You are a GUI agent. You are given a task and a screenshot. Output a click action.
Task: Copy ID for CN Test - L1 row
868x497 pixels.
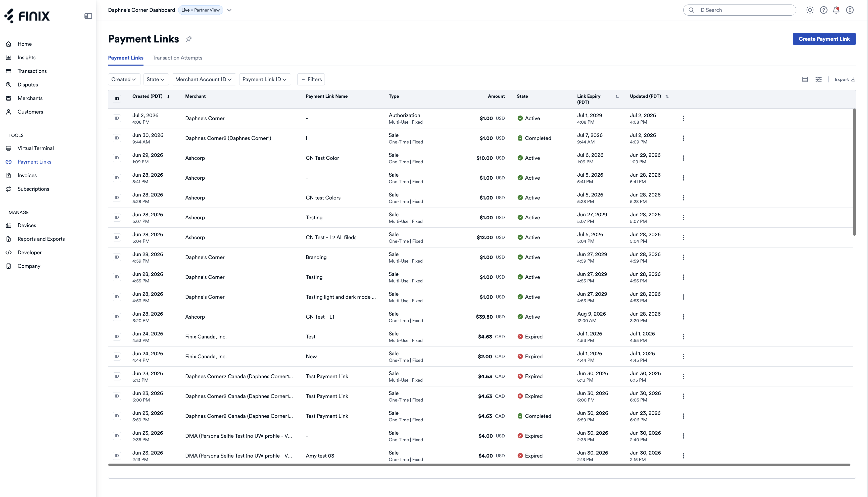point(117,317)
